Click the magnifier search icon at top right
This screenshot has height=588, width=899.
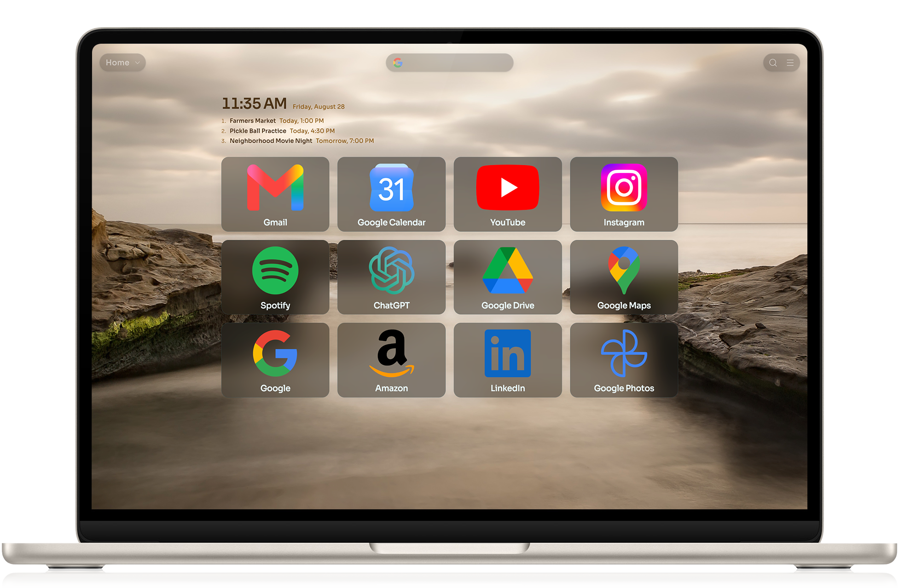tap(773, 63)
